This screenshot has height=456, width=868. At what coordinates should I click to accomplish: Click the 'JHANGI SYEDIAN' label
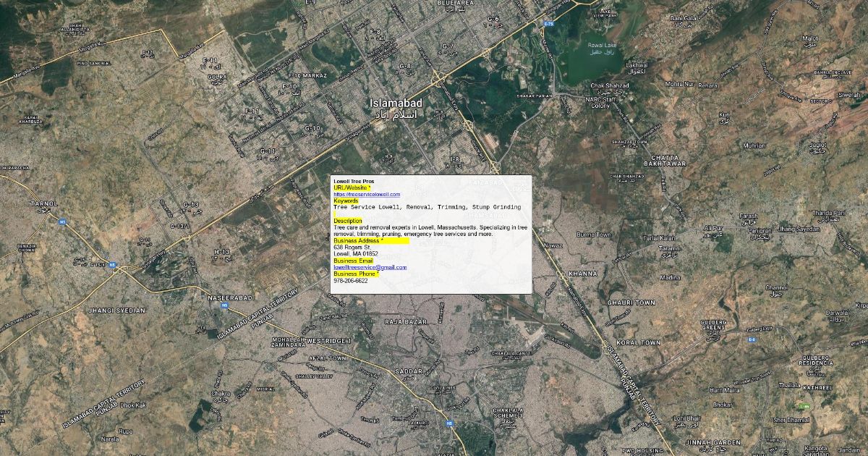(x=116, y=310)
